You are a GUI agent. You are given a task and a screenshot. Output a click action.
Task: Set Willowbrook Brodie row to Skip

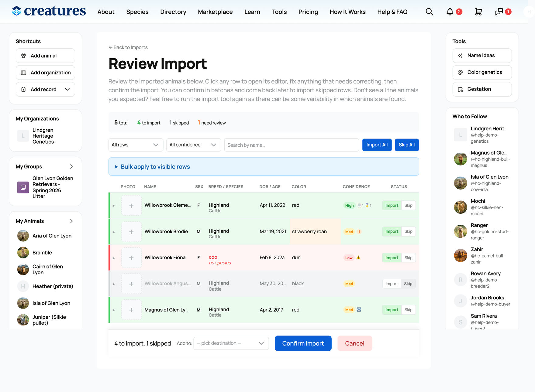pos(409,232)
